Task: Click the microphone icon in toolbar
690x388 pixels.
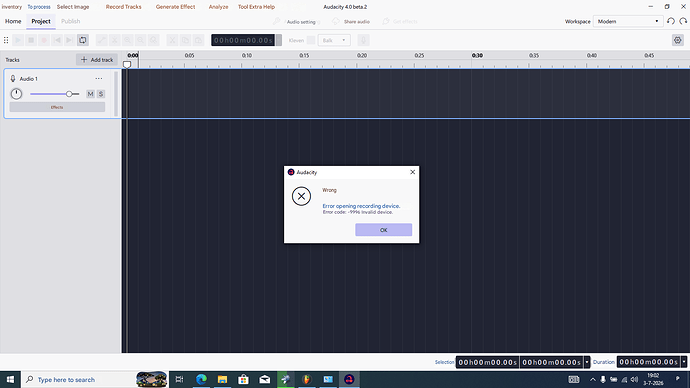Action: click(x=363, y=40)
